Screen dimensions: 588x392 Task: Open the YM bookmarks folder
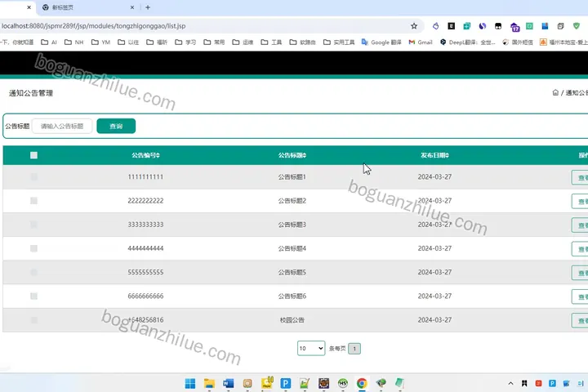pos(101,42)
